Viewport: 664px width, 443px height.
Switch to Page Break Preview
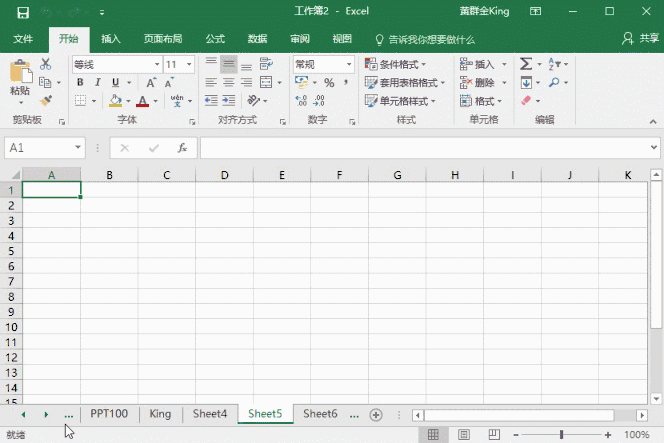pos(494,435)
